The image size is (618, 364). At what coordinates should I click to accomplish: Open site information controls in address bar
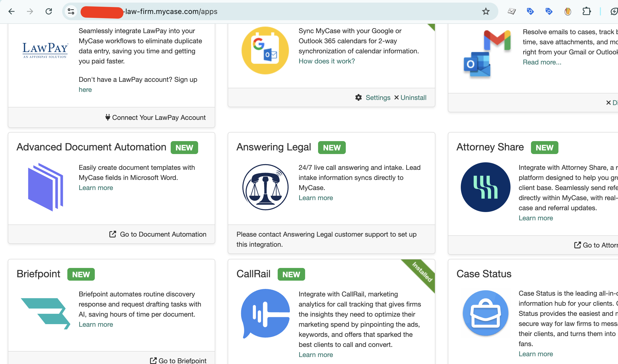click(x=71, y=11)
